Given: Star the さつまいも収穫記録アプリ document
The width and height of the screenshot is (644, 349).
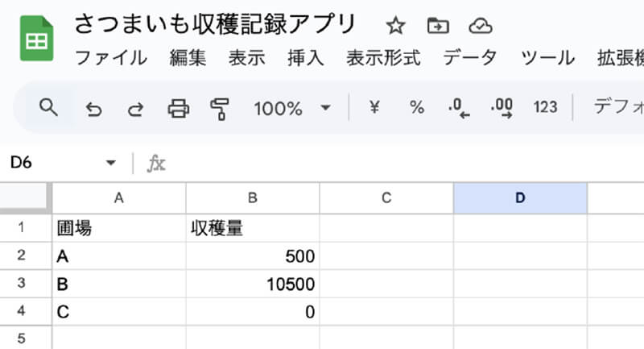Looking at the screenshot, I should tap(394, 26).
